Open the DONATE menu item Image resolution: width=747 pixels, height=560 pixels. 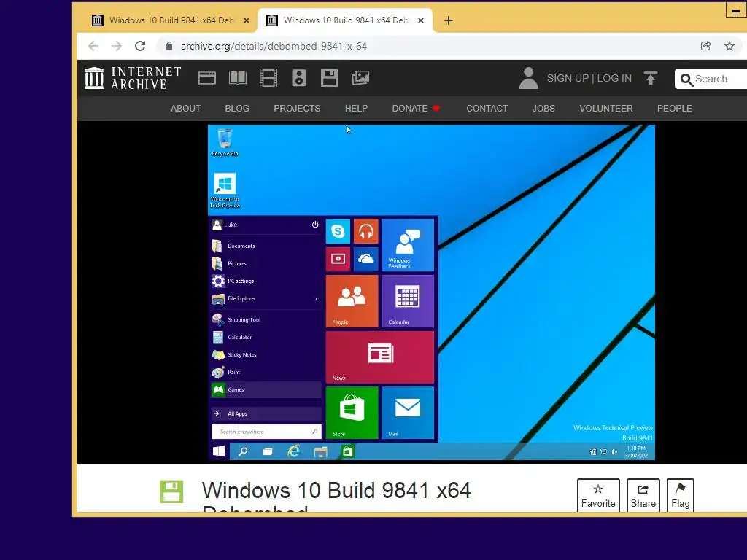(x=415, y=109)
